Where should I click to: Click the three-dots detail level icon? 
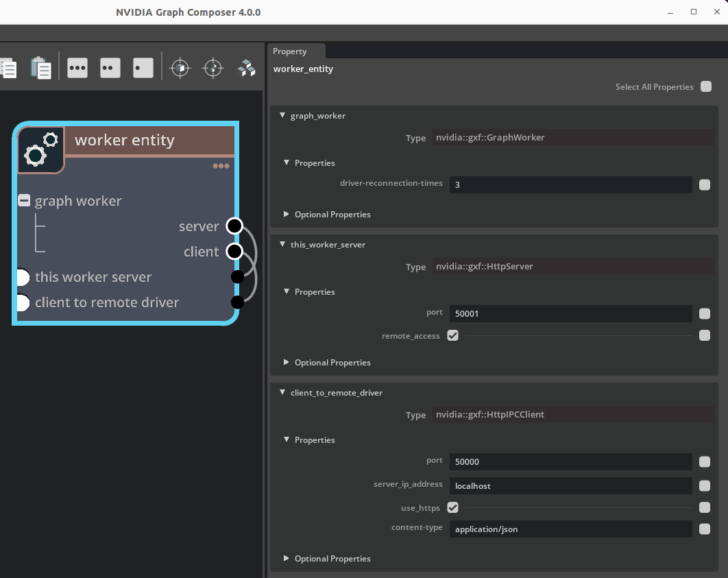77,67
